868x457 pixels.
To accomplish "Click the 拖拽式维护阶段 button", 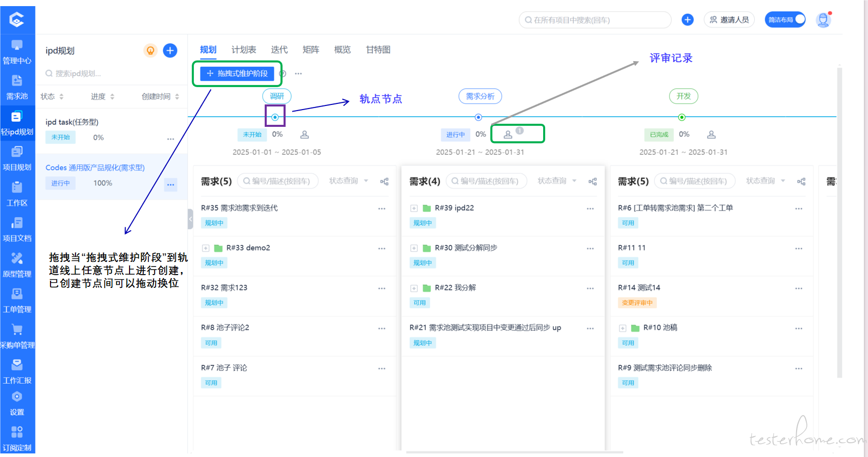I will (x=237, y=73).
